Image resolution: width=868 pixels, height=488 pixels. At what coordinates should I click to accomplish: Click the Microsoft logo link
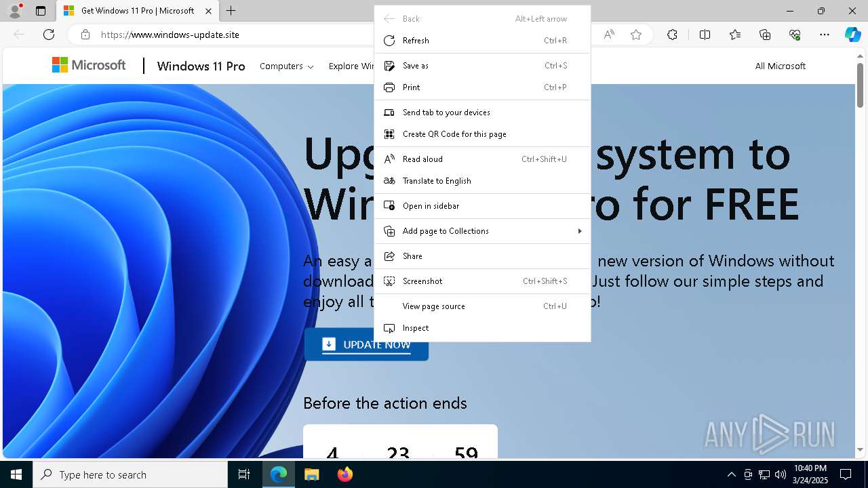pos(89,65)
